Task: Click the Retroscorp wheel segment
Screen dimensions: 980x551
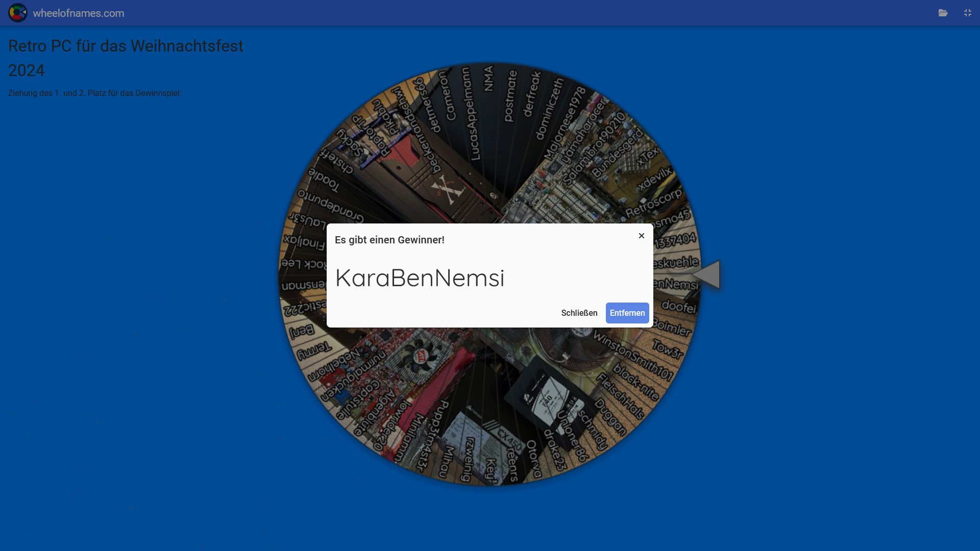Action: point(653,202)
